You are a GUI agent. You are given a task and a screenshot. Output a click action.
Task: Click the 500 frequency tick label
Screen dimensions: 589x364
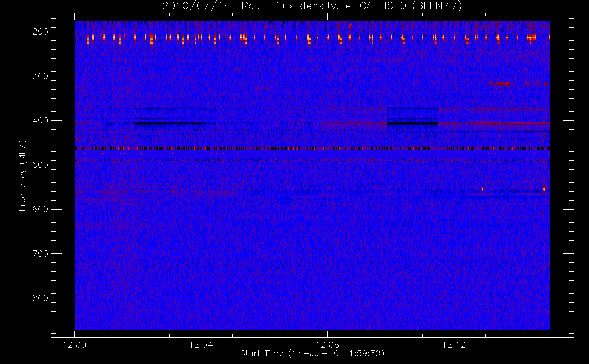click(40, 165)
